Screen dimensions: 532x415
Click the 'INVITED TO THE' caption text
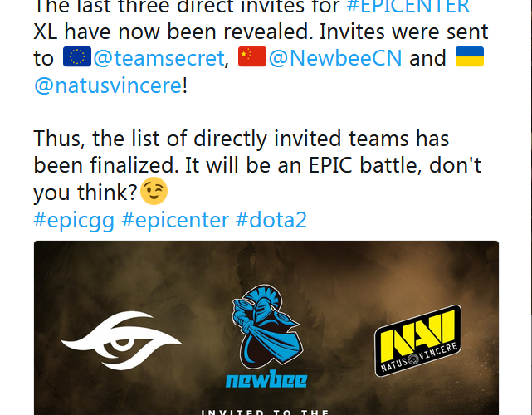[x=265, y=412]
